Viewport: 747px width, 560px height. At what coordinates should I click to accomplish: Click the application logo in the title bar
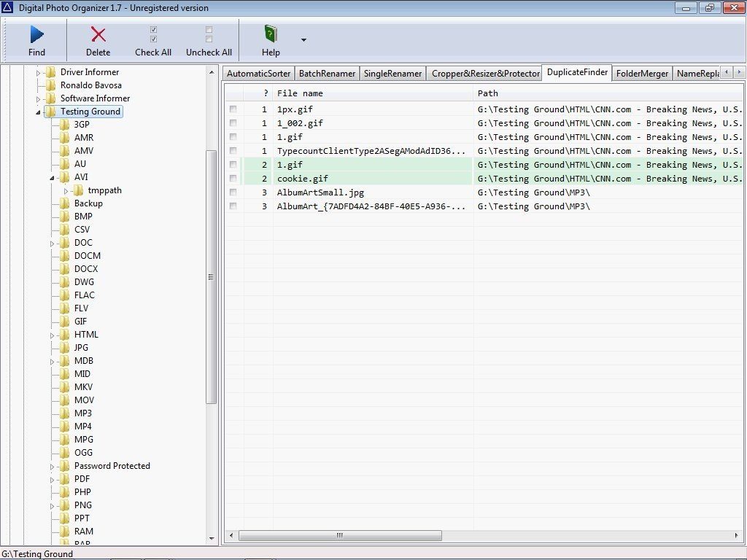click(8, 7)
